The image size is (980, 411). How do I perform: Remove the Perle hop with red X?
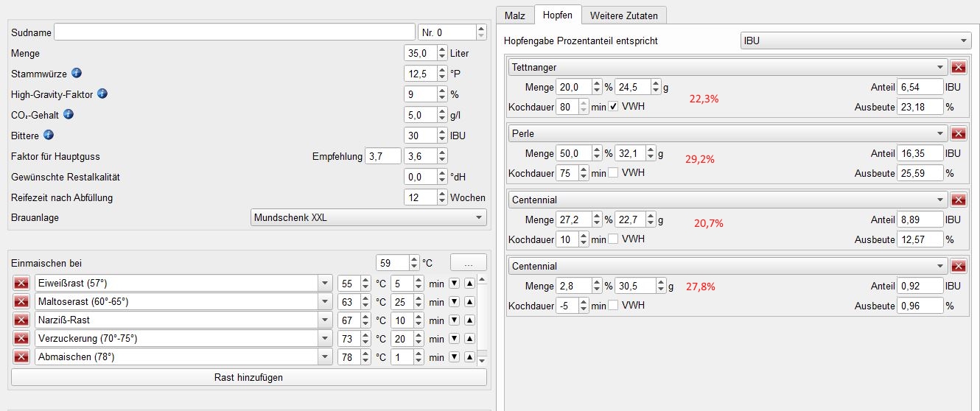959,134
